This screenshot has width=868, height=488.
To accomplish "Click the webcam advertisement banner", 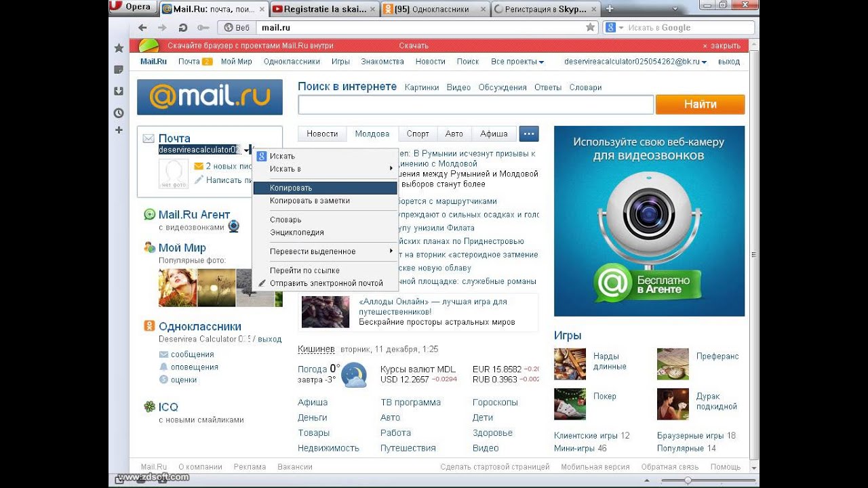I will coord(649,221).
